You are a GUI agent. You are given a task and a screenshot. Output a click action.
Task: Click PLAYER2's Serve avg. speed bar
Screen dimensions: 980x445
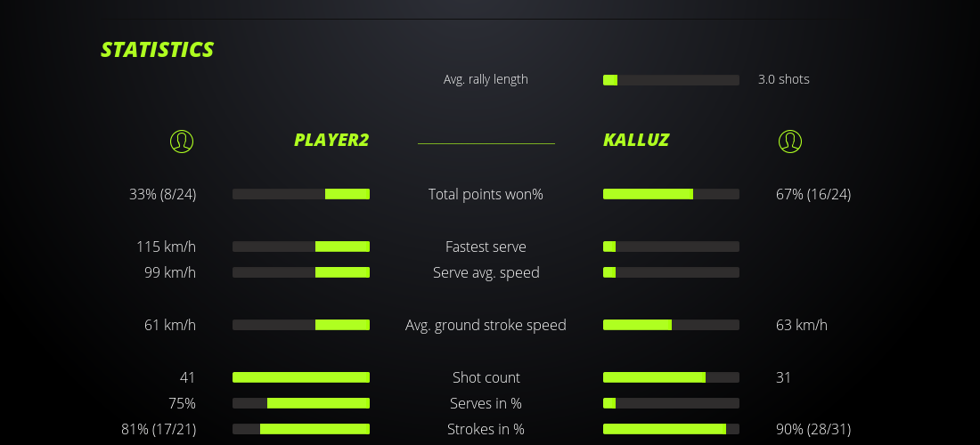301,272
